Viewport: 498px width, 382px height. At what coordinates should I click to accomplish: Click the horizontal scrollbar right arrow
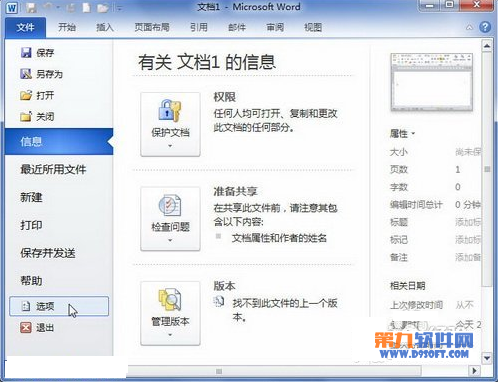pos(474,371)
